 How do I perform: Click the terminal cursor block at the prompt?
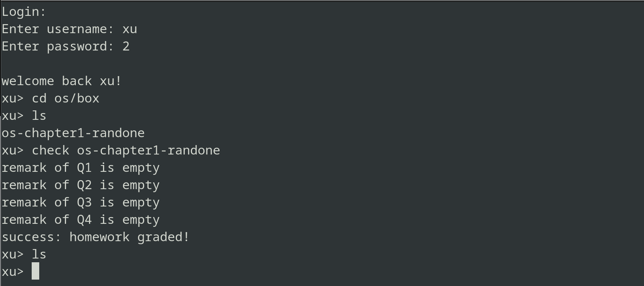pos(35,271)
